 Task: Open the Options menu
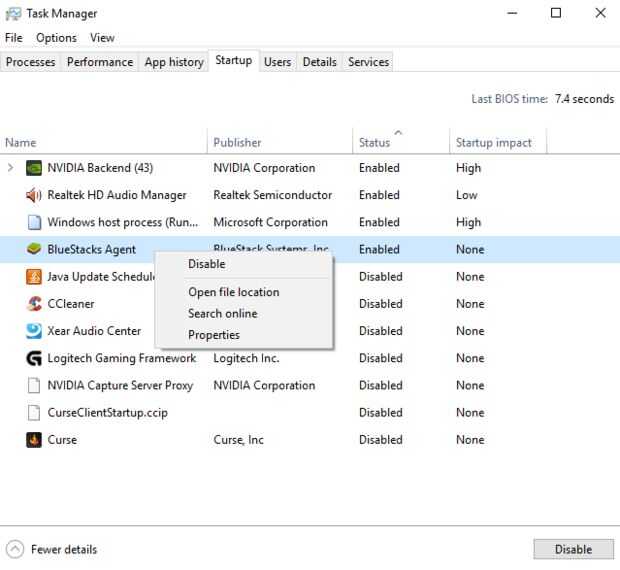point(56,38)
